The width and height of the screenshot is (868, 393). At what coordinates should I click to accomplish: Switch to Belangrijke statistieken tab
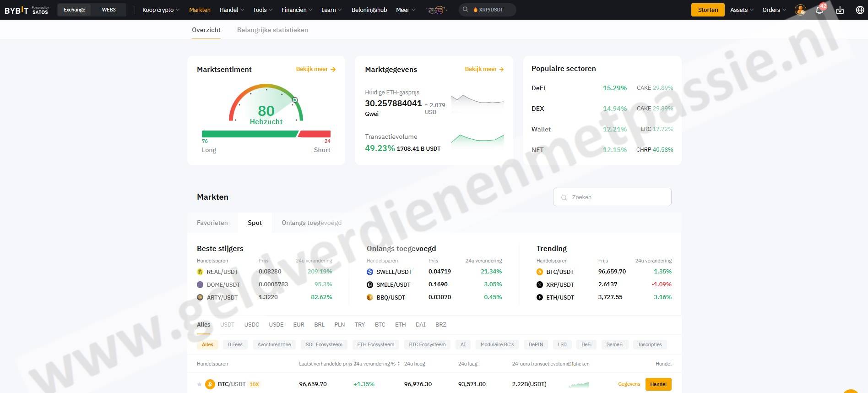272,30
